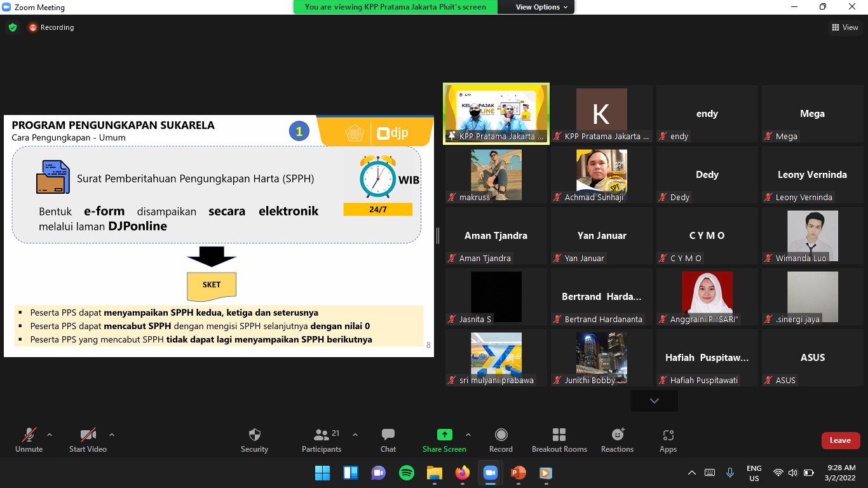Open Spotify from the Windows taskbar
This screenshot has height=488, width=868.
point(407,473)
